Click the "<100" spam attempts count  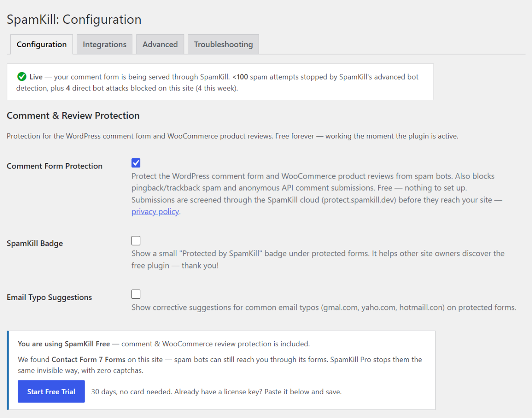[x=240, y=77]
